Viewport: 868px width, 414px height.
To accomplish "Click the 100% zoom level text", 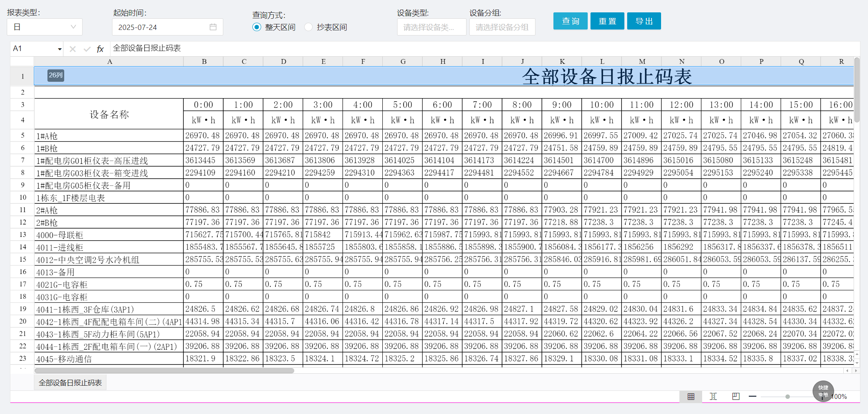I will pyautogui.click(x=839, y=396).
